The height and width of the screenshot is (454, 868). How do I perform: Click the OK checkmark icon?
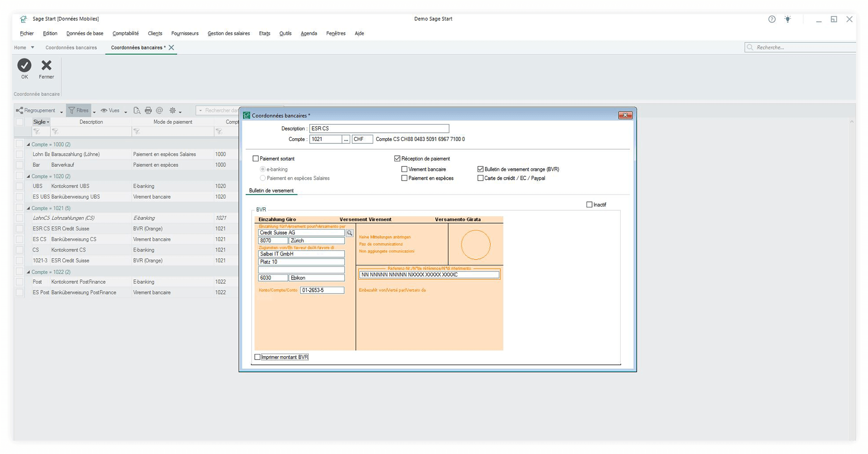(x=24, y=65)
